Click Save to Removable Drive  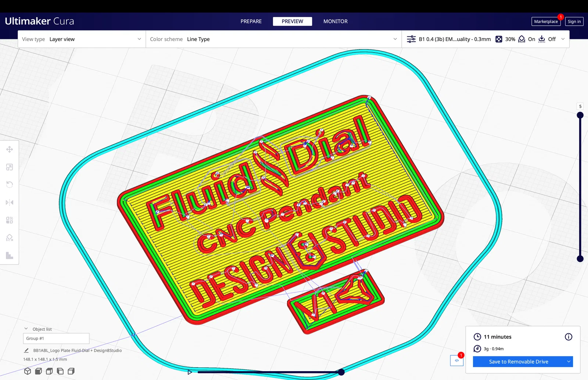click(519, 362)
